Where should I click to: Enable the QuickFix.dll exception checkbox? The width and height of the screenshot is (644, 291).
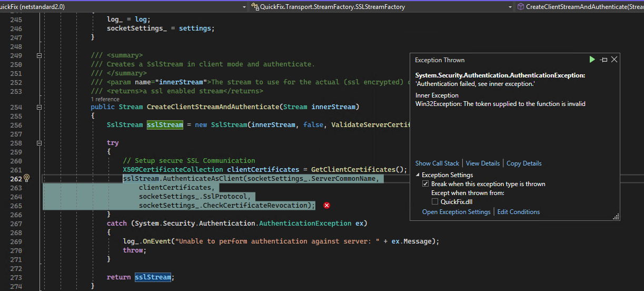pos(435,201)
